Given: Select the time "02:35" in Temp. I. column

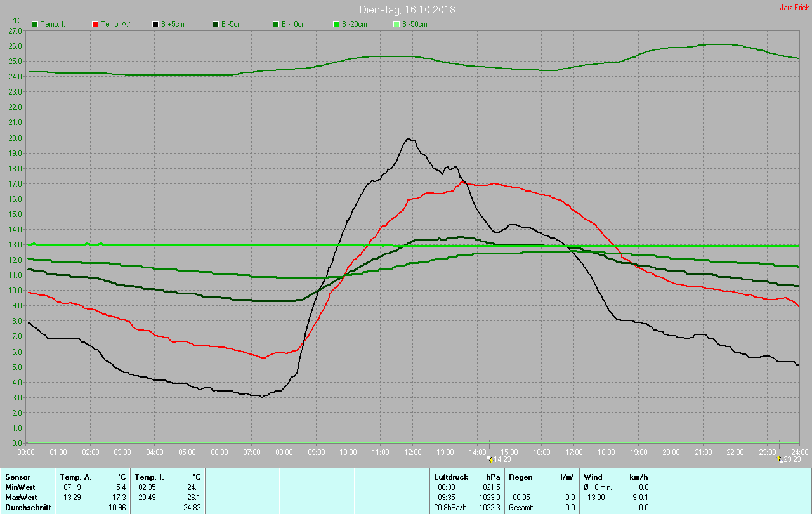Looking at the screenshot, I should click(x=147, y=487).
